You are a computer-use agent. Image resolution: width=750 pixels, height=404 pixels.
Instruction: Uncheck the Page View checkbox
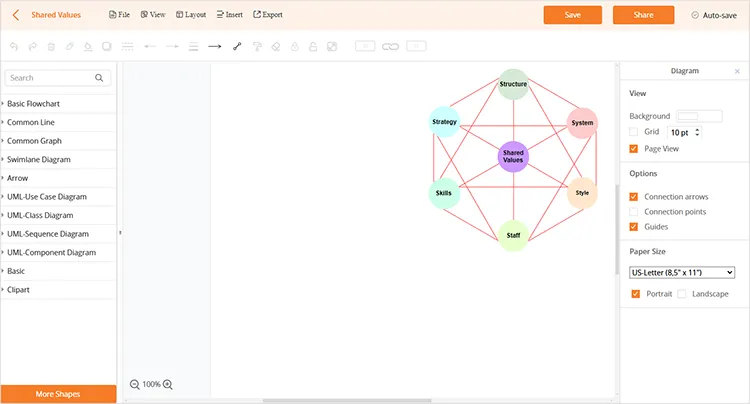point(634,149)
